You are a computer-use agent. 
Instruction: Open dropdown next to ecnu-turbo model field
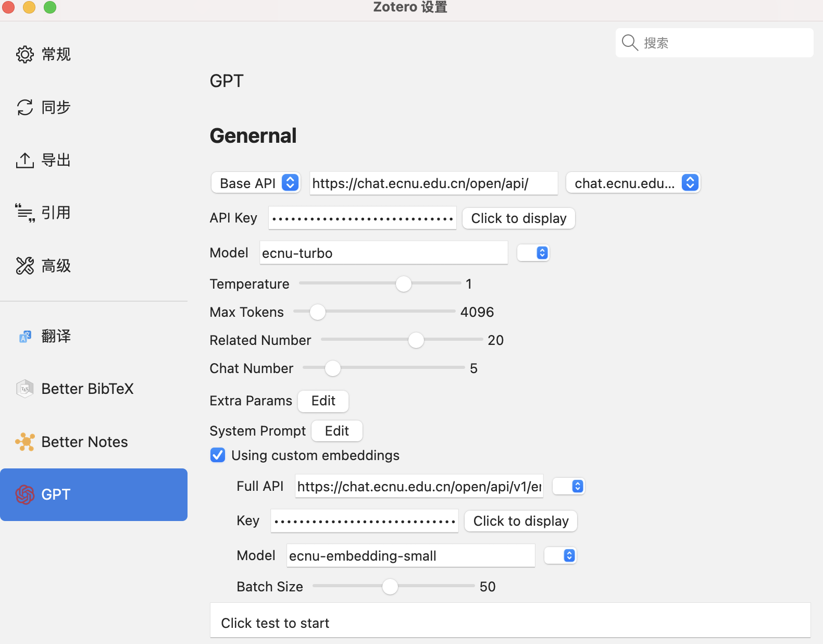pos(533,253)
